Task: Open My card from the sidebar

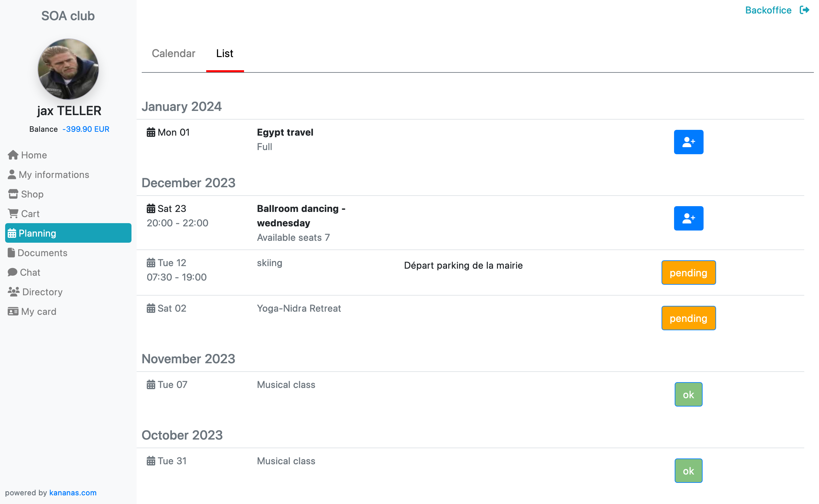Action: (32, 311)
